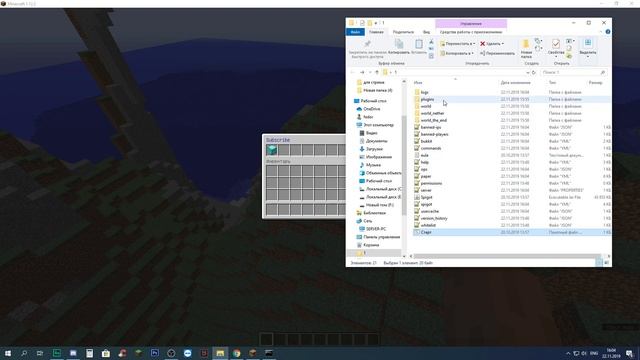Screen dimensions: 640x360
Task: Open the Файл tab in Explorer
Action: tap(355, 32)
